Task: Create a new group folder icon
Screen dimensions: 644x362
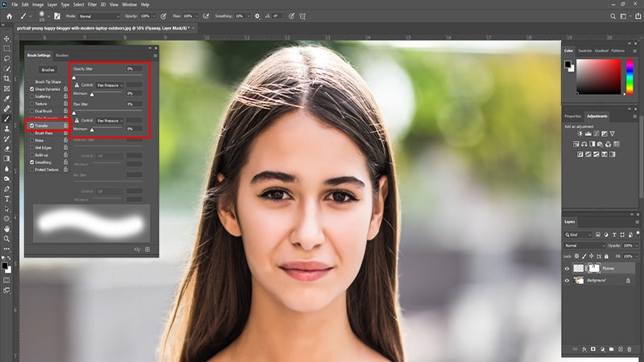Action: click(x=611, y=349)
